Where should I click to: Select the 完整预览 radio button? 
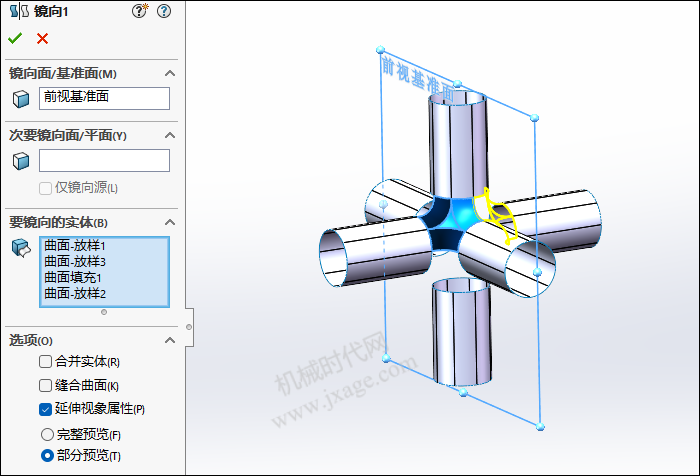pyautogui.click(x=47, y=434)
